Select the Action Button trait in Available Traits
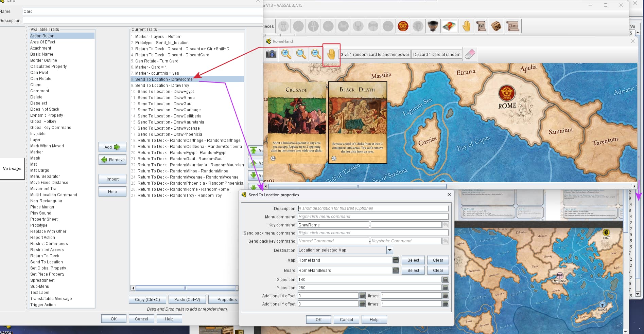The width and height of the screenshot is (644, 334). pyautogui.click(x=62, y=36)
